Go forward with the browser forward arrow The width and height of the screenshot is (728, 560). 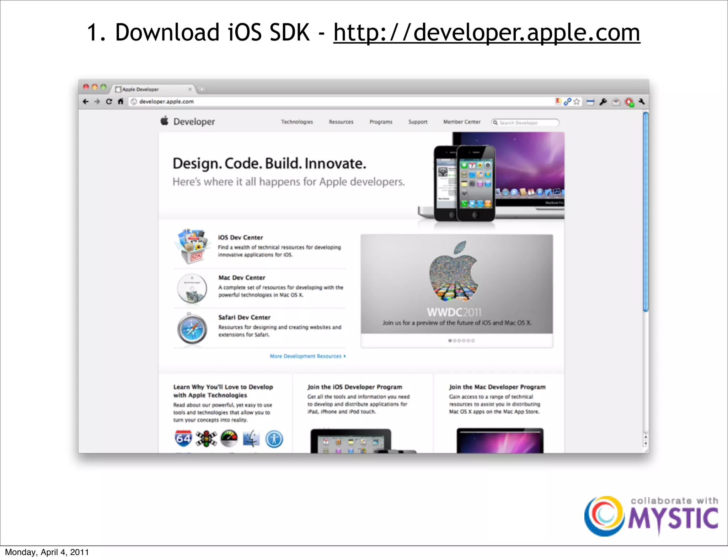97,102
